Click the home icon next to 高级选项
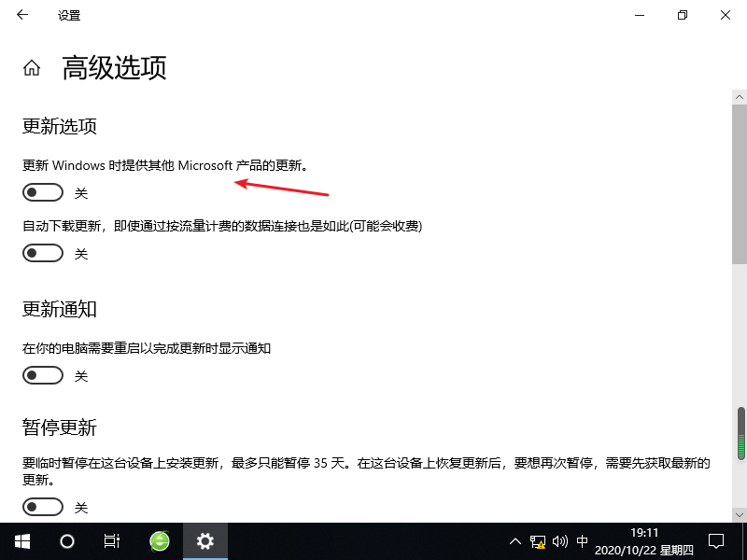Viewport: 747px width, 560px height. (x=31, y=67)
